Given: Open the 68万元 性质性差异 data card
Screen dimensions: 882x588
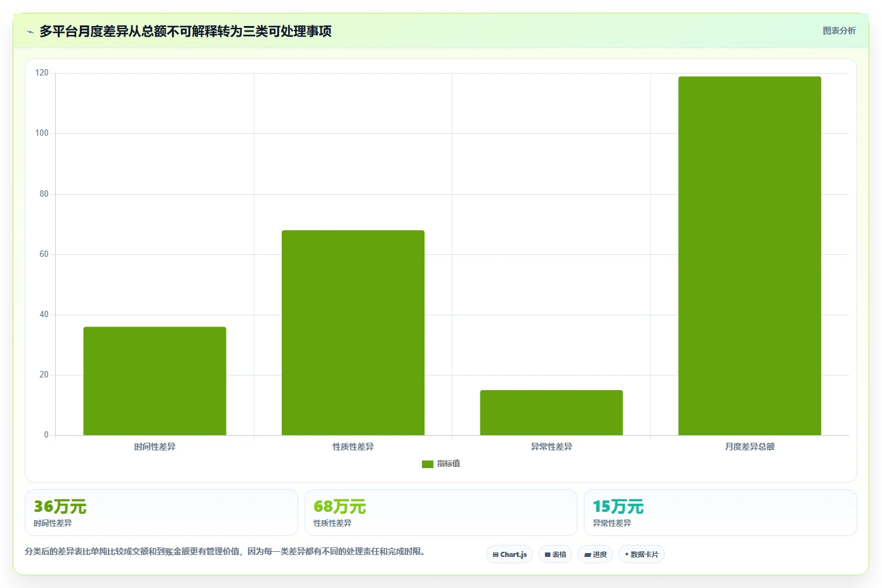Looking at the screenshot, I should pyautogui.click(x=441, y=513).
